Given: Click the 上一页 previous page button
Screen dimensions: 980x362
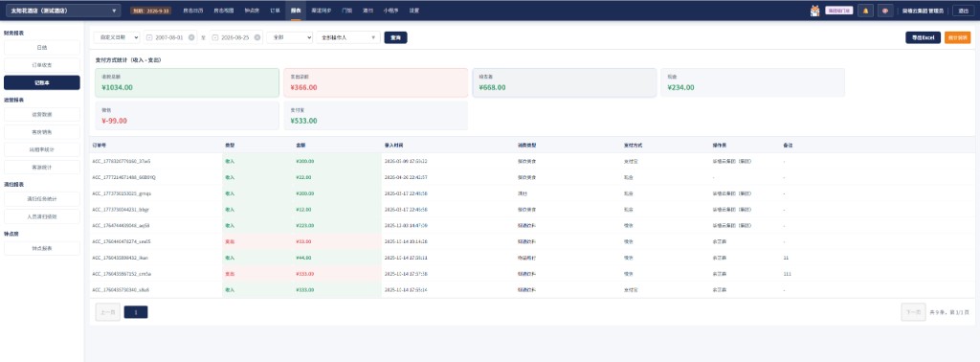Looking at the screenshot, I should (107, 311).
